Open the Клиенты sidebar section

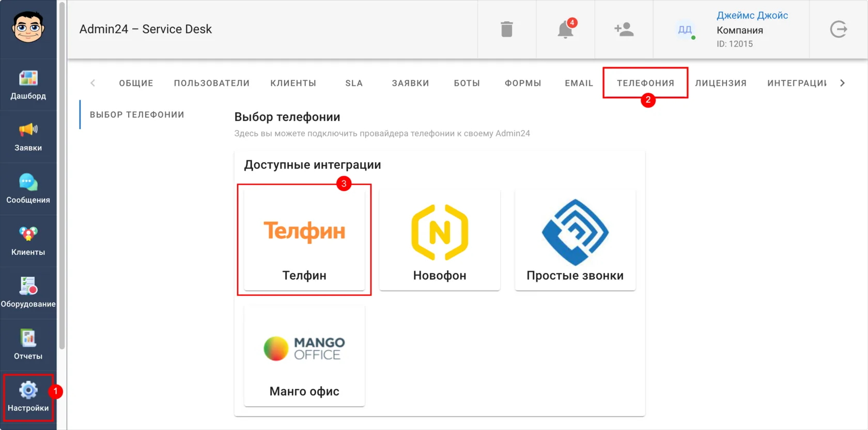pyautogui.click(x=28, y=241)
